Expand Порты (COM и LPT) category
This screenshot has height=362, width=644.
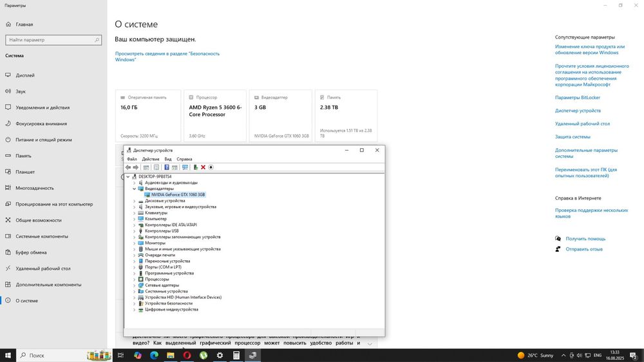[x=134, y=267]
